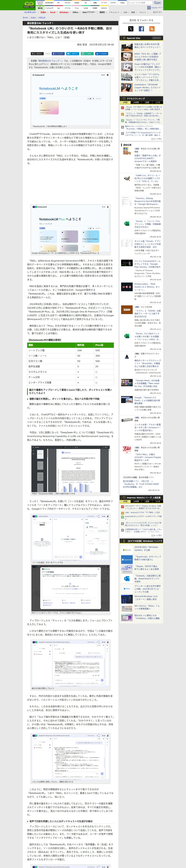This screenshot has width=186, height=868.
Task: Share article via Facebook シェア button
Action: pyautogui.click(x=58, y=54)
